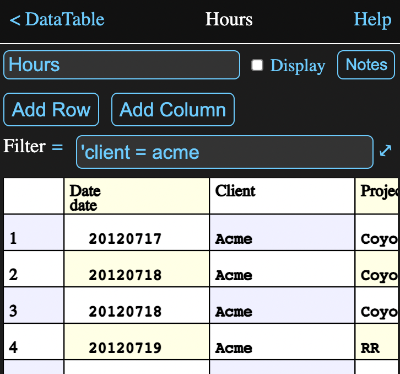Click the Filter = label
Image resolution: width=400 pixels, height=374 pixels.
[33, 146]
